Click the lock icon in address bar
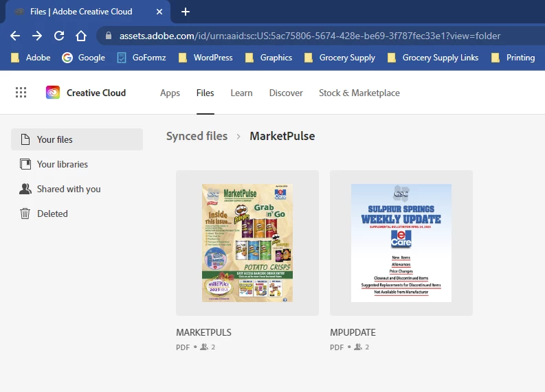Screen dimensions: 545x392 109,36
